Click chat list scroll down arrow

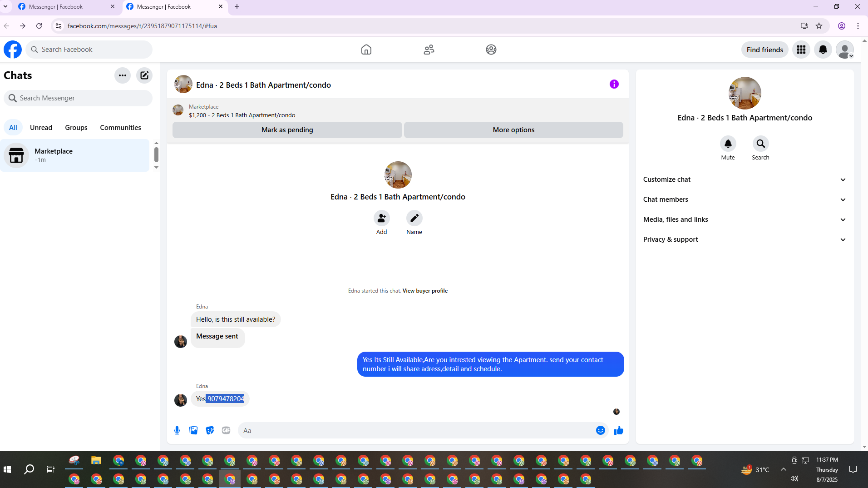coord(156,168)
